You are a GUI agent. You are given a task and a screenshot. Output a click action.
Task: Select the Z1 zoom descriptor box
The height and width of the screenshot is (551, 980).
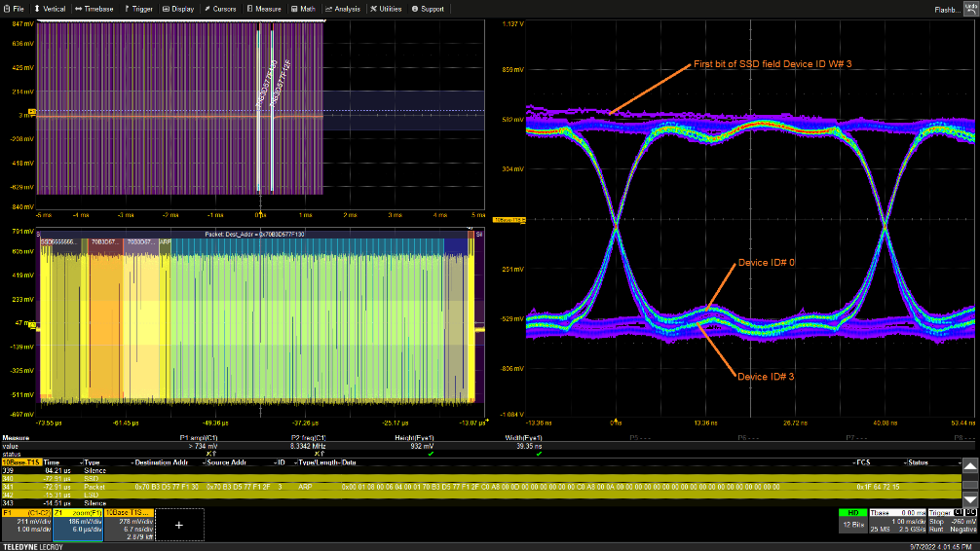tap(77, 524)
